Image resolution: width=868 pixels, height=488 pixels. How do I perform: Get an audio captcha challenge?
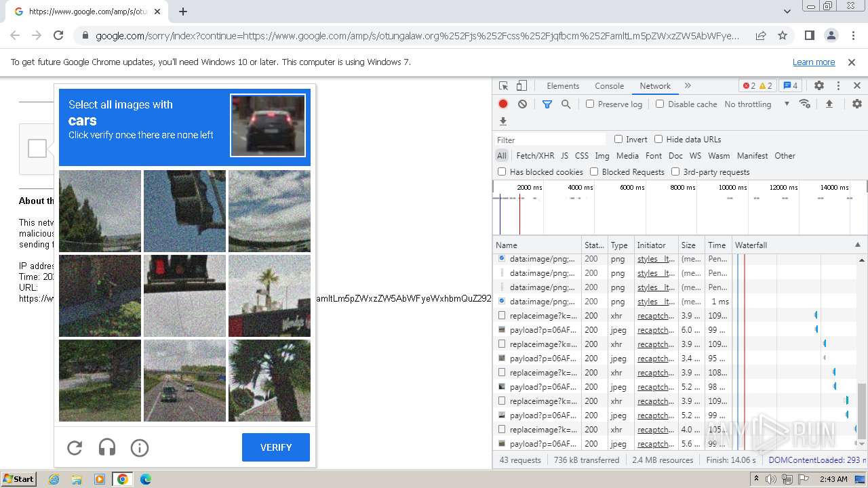click(107, 447)
